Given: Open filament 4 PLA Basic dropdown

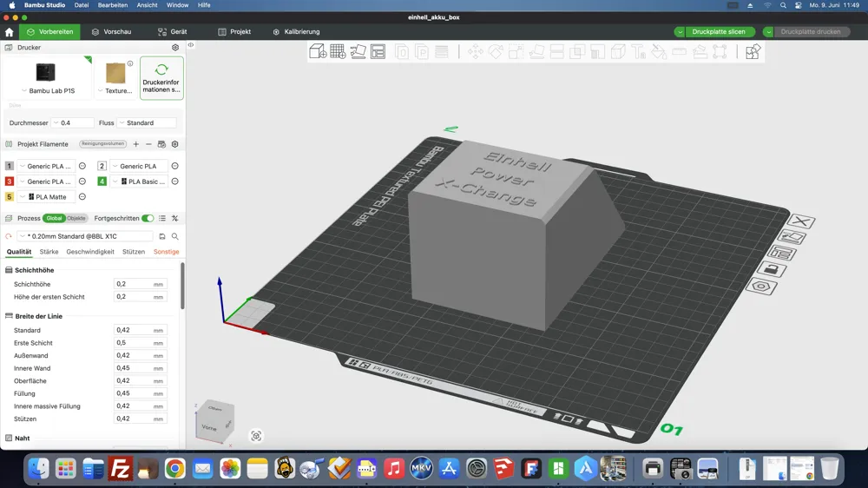Looking at the screenshot, I should (x=138, y=181).
